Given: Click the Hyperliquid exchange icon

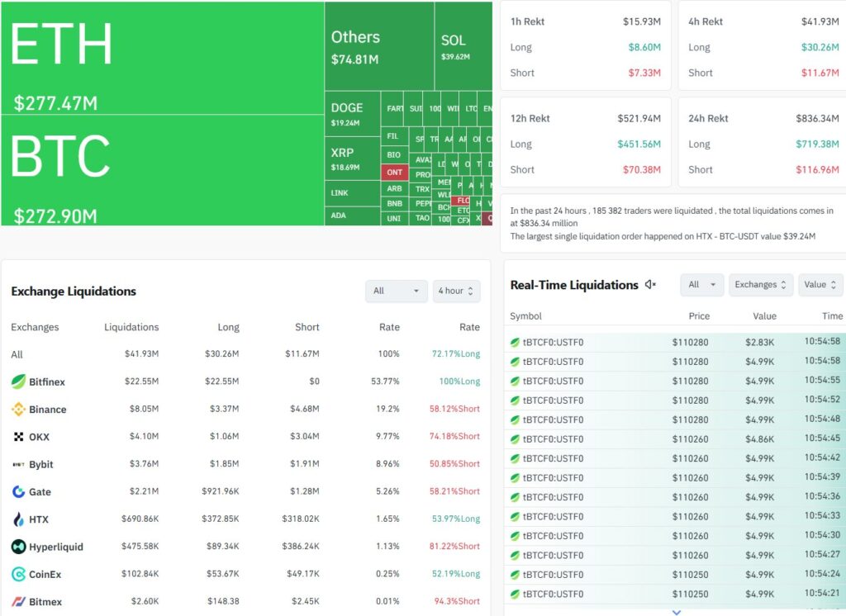Looking at the screenshot, I should point(18,547).
